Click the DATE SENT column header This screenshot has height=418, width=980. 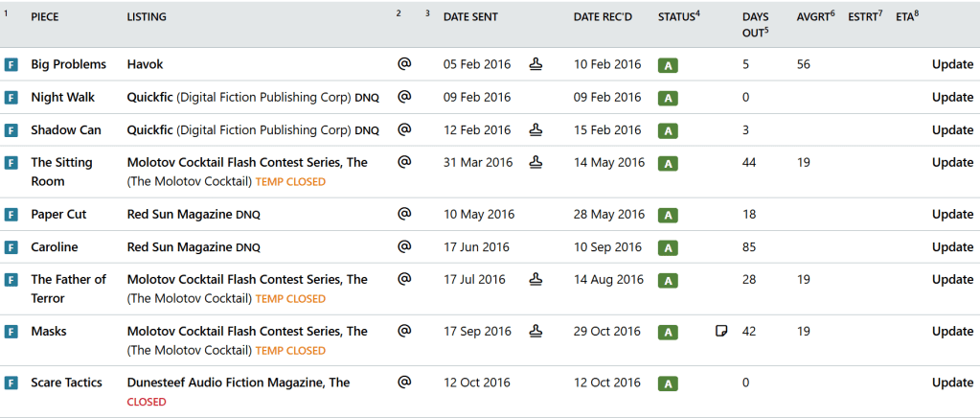[x=470, y=17]
